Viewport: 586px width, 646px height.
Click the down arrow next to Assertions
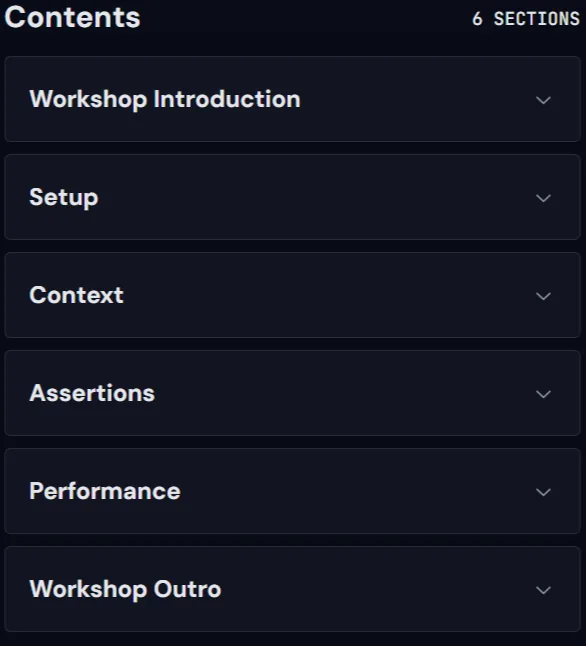click(x=543, y=394)
